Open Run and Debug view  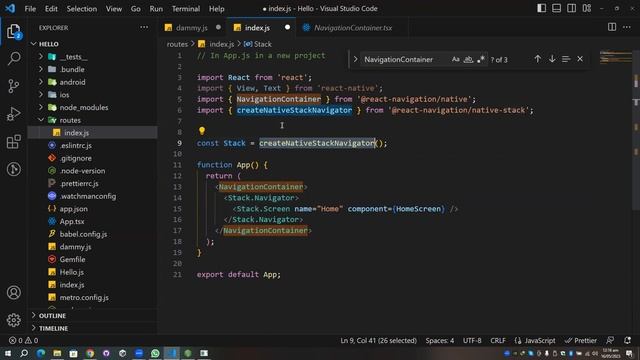(13, 113)
